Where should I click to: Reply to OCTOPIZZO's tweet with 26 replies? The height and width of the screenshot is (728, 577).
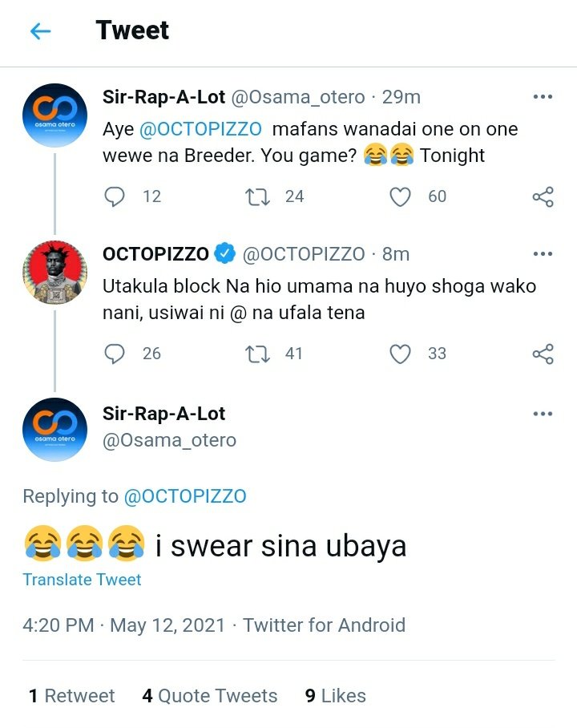click(114, 354)
